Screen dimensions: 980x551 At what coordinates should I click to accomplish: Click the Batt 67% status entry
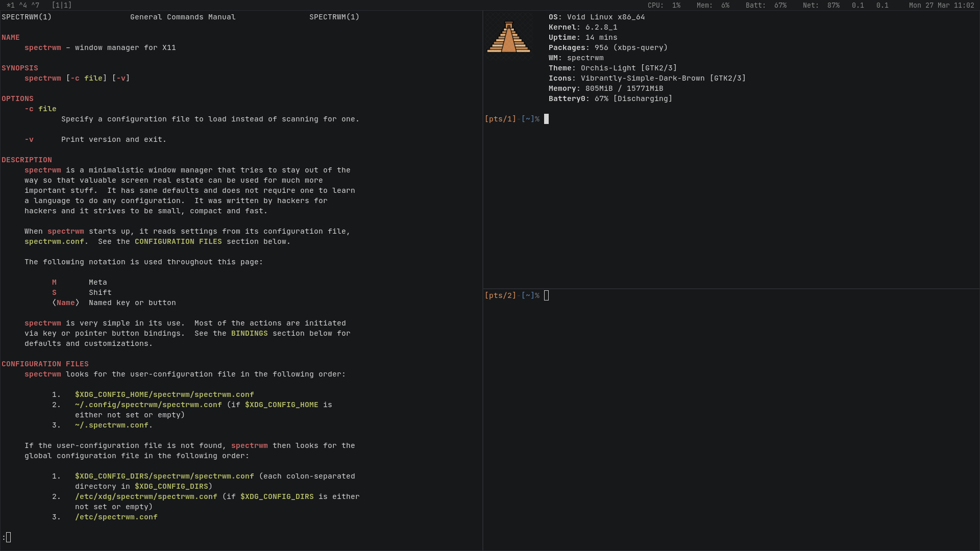(x=766, y=5)
